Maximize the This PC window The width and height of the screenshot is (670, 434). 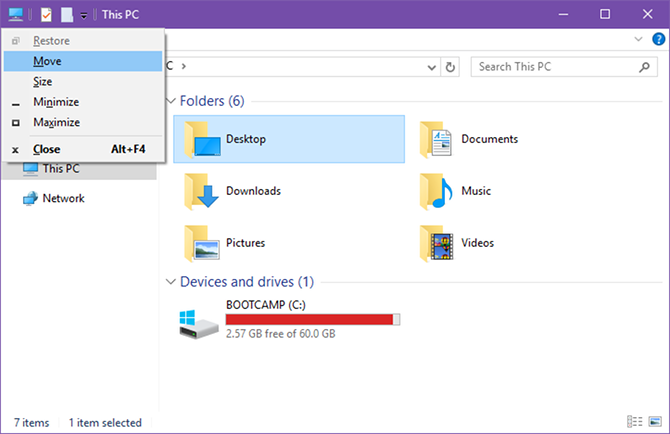(x=605, y=15)
